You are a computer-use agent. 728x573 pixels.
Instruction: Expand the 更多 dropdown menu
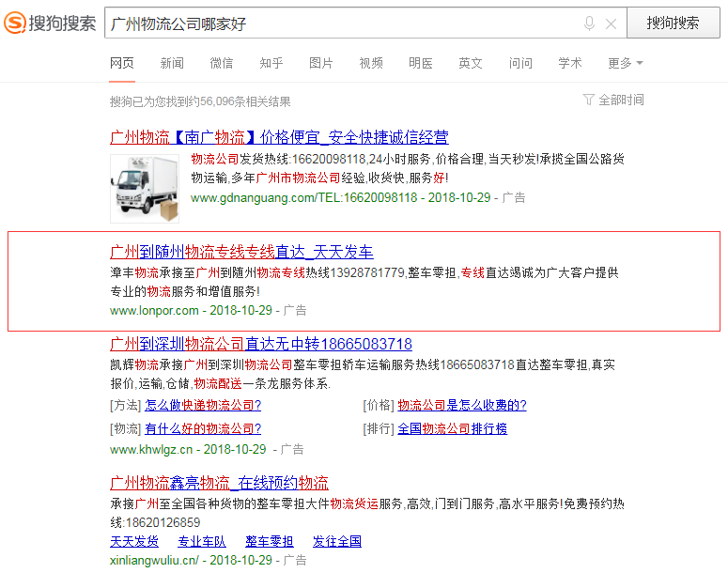pyautogui.click(x=626, y=63)
